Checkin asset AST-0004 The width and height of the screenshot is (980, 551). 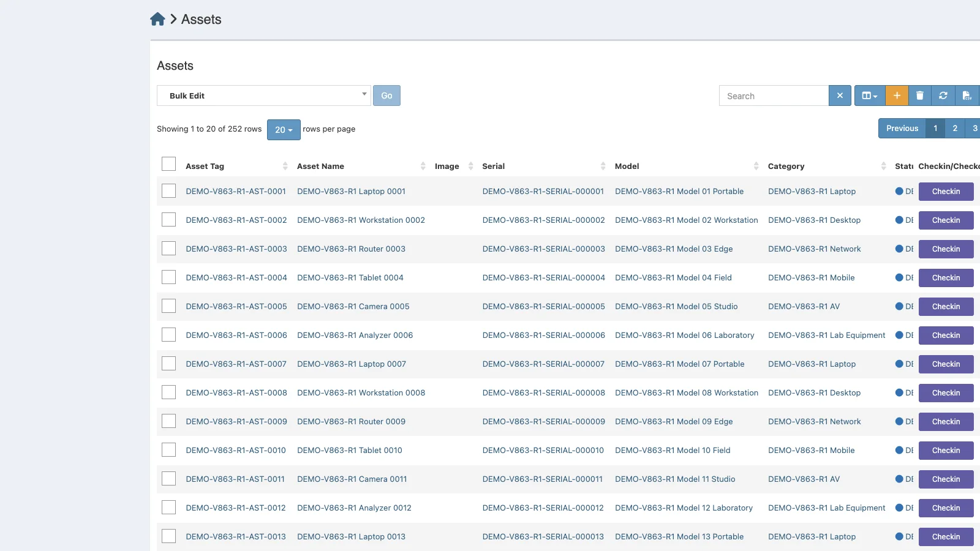tap(946, 278)
